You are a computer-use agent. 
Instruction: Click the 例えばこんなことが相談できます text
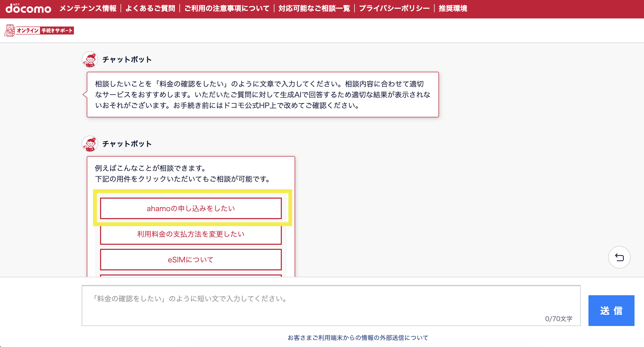pyautogui.click(x=151, y=168)
